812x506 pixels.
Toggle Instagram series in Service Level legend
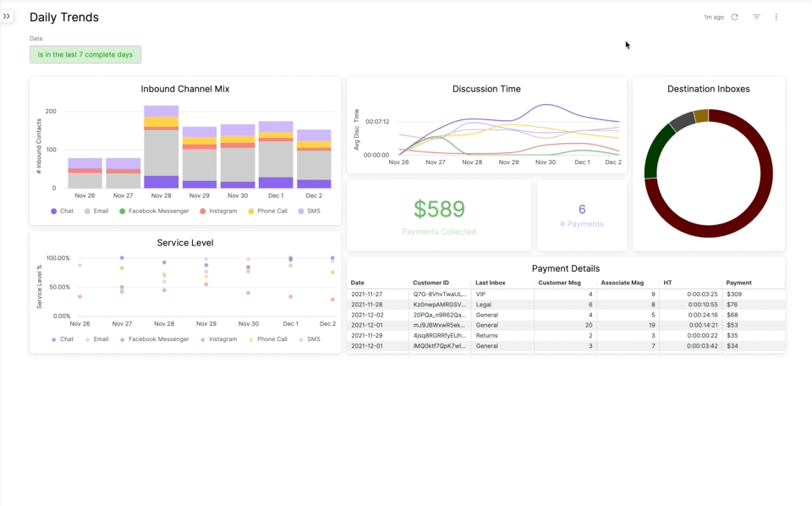(x=218, y=339)
